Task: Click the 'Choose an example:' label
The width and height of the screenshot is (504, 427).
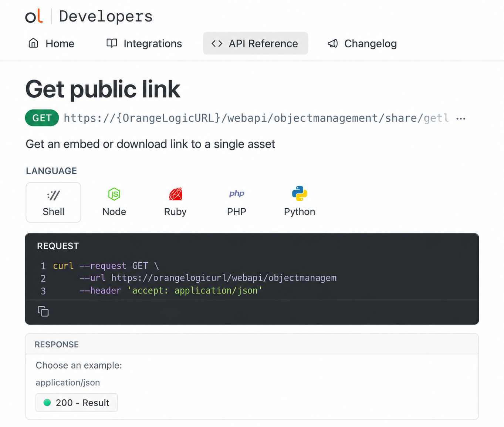Action: pos(79,365)
